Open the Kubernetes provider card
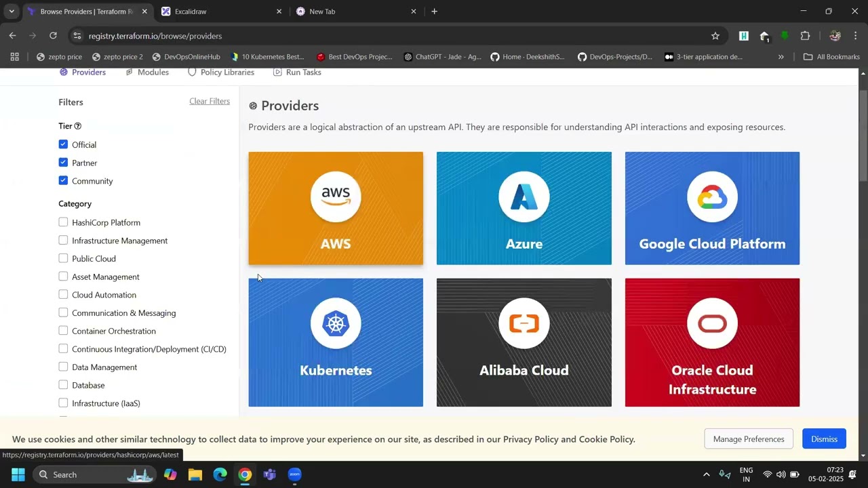 336,342
